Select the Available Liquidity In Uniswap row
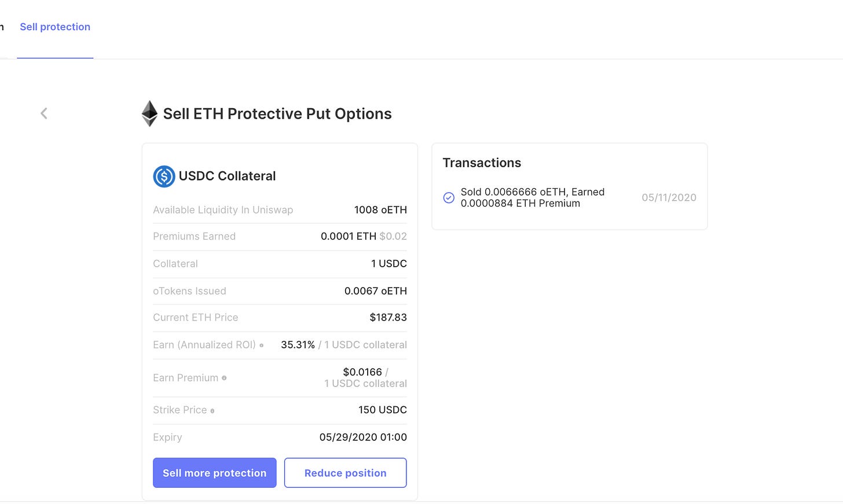The width and height of the screenshot is (843, 504). click(x=280, y=210)
